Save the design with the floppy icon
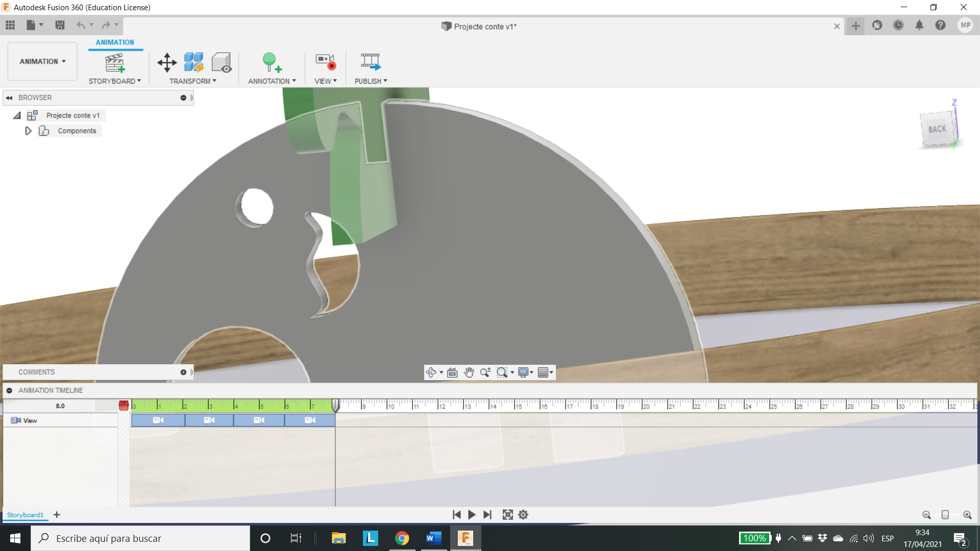The height and width of the screenshot is (551, 980). coord(60,25)
